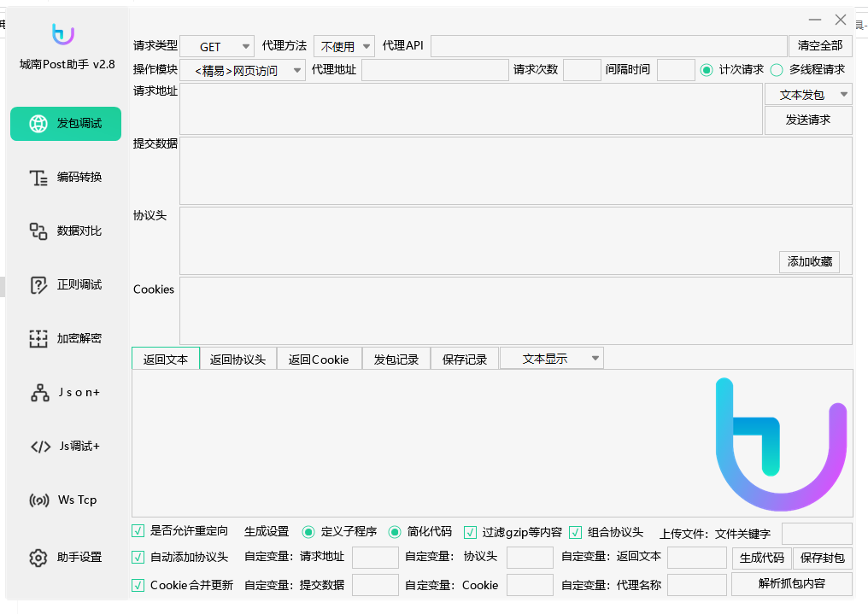Select the 多线程请求 radio button
The width and height of the screenshot is (868, 614).
tap(777, 70)
